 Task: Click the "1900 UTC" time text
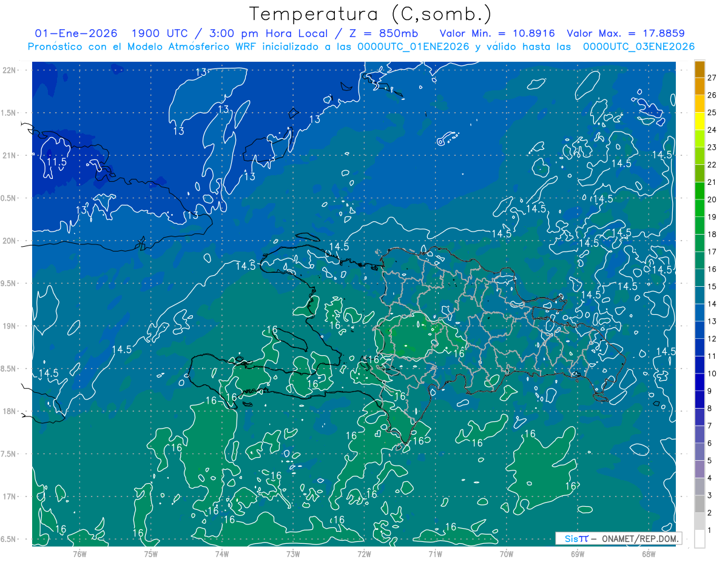coord(159,33)
